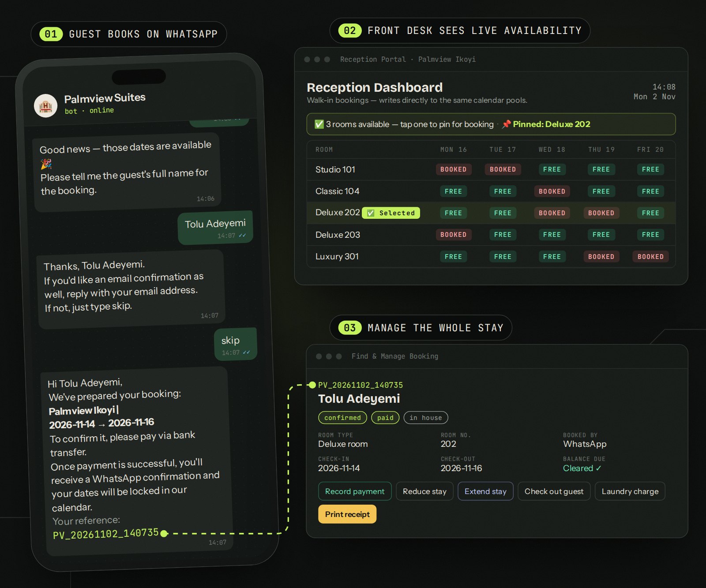The height and width of the screenshot is (588, 706).
Task: Choose Luxury 301 FREE cell for Tue 17
Action: 503,257
